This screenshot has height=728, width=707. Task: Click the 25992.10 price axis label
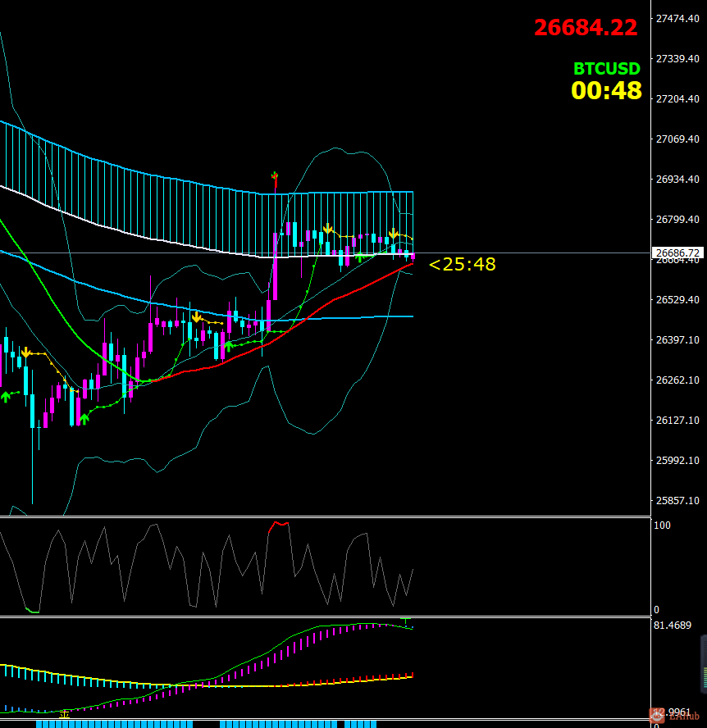(677, 461)
